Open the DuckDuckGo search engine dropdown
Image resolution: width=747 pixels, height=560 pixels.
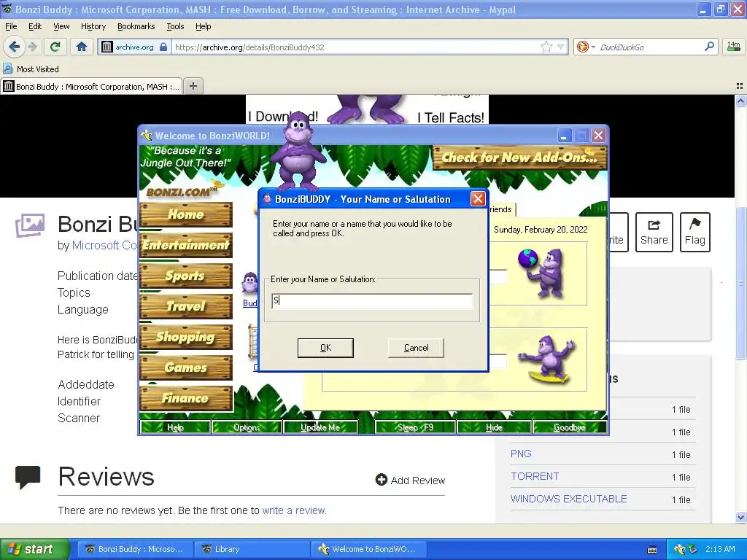coord(586,47)
